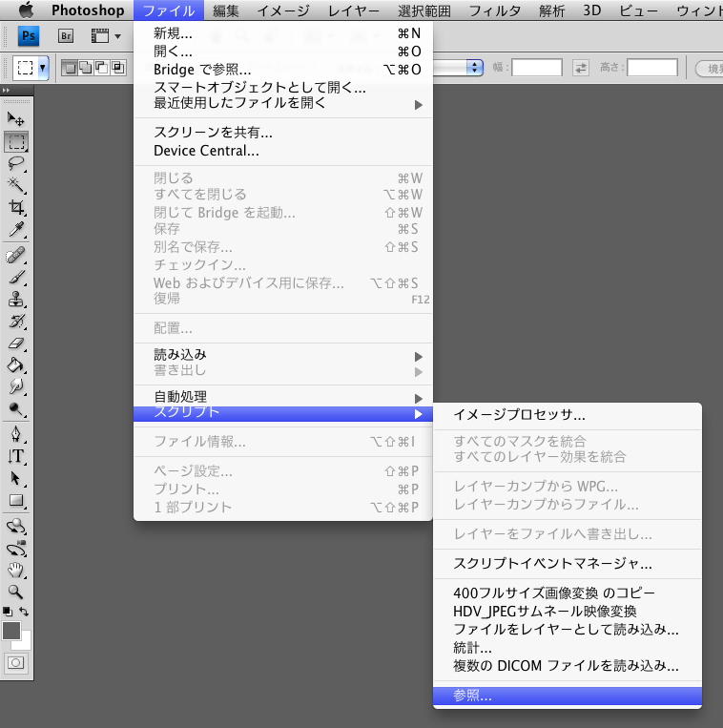Open the Apple menu
Image resolution: width=723 pixels, height=728 pixels.
click(x=26, y=10)
